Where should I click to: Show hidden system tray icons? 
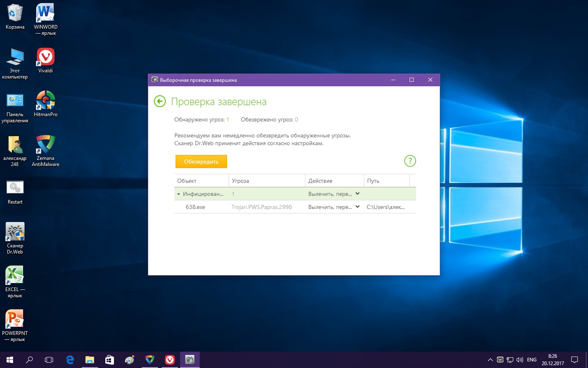pos(490,360)
